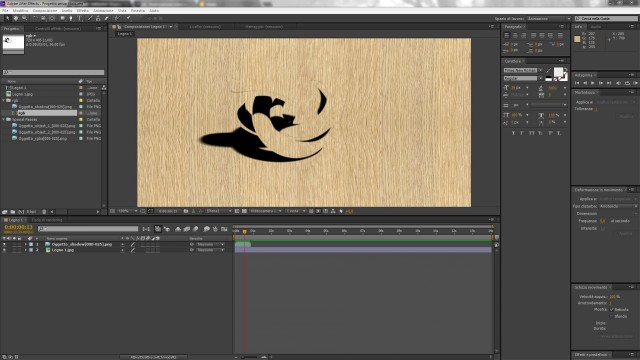The height and width of the screenshot is (360, 640).
Task: Select the Zoom magnifier tool
Action: (24, 18)
